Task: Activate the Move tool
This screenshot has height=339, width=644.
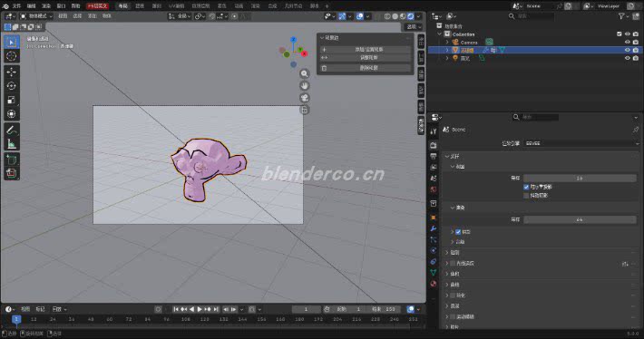Action: tap(12, 72)
